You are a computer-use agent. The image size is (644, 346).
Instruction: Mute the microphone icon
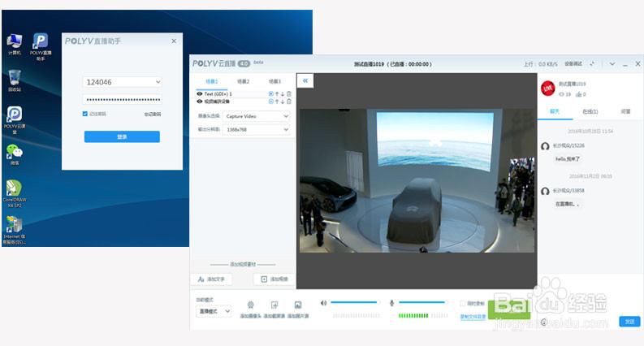pyautogui.click(x=391, y=303)
